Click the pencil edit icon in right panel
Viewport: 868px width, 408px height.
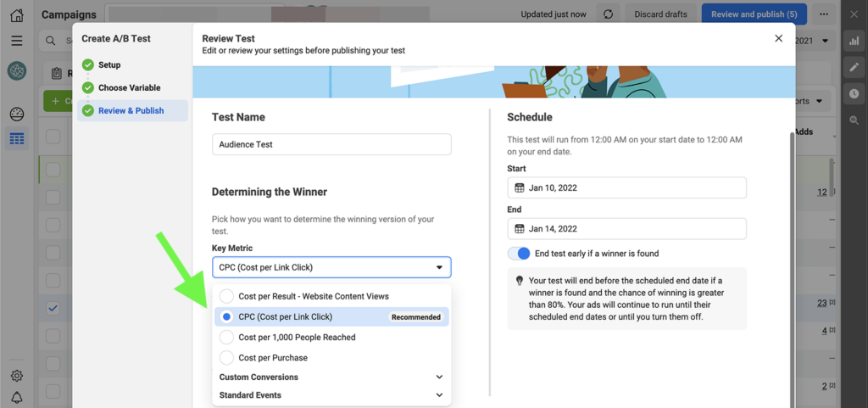tap(854, 67)
